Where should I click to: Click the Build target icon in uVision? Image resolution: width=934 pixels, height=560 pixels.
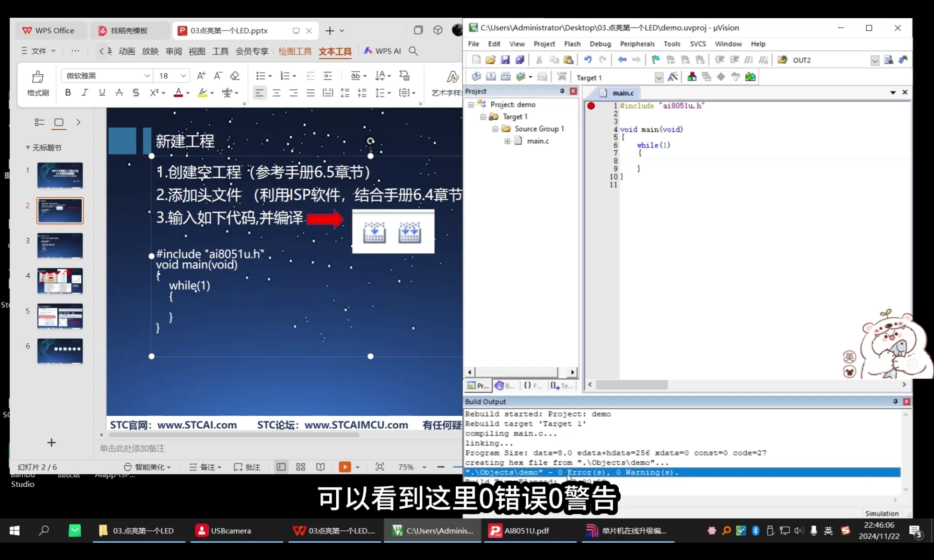(491, 77)
